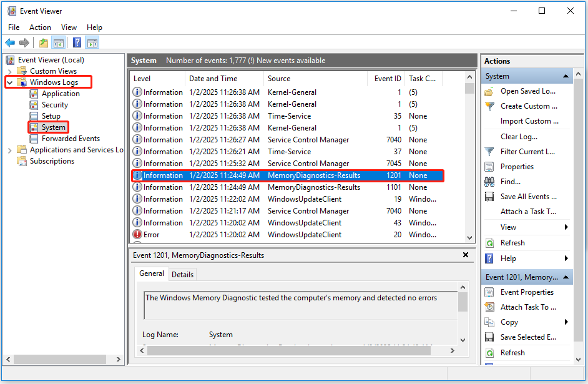
Task: Toggle the console tree with its toolbar icon
Action: tap(57, 42)
